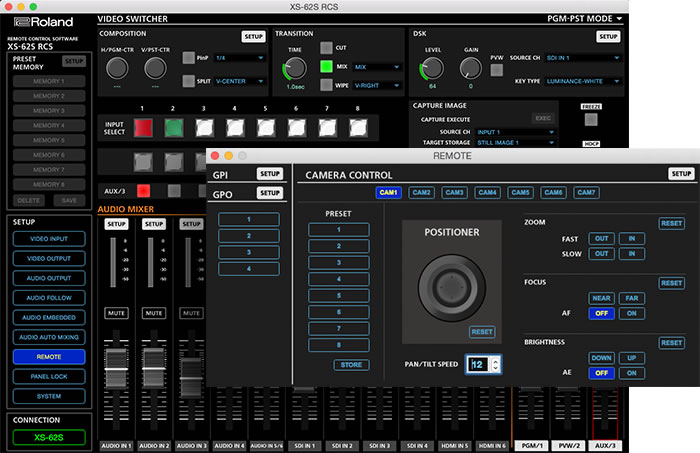This screenshot has width=700, height=453.
Task: Select the CAM1 camera tab
Action: pos(388,192)
